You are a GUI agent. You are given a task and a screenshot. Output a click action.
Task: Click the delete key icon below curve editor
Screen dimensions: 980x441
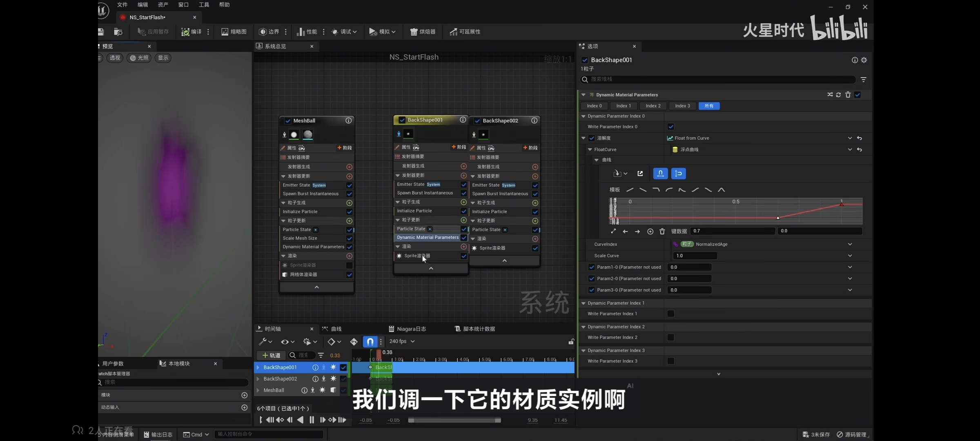(662, 232)
